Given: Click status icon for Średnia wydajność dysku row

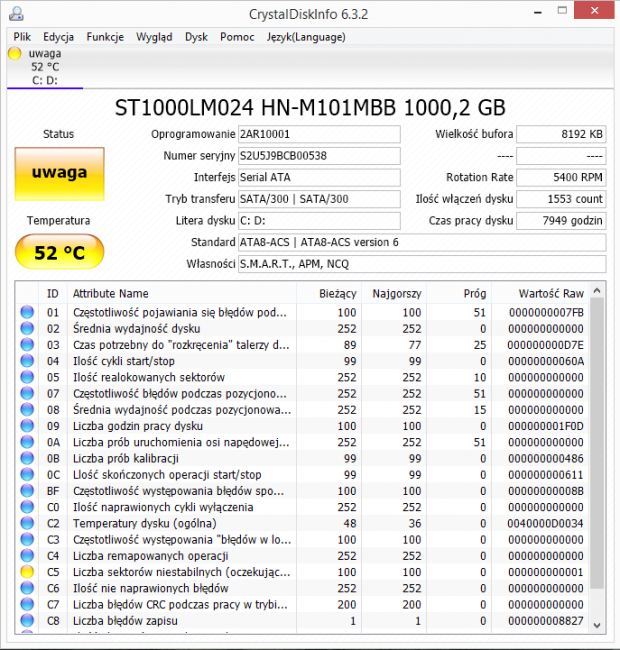Looking at the screenshot, I should (27, 328).
